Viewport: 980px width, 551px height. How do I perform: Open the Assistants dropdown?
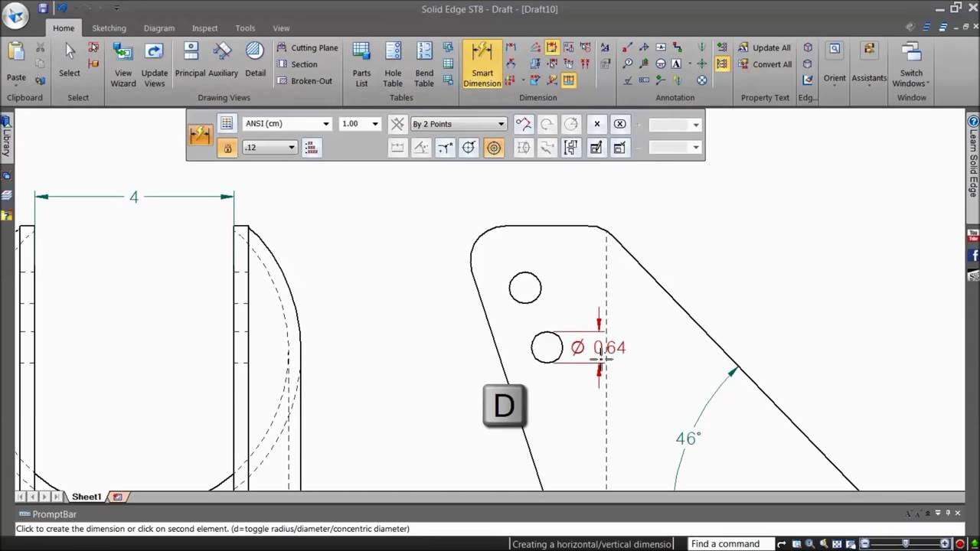tap(869, 63)
